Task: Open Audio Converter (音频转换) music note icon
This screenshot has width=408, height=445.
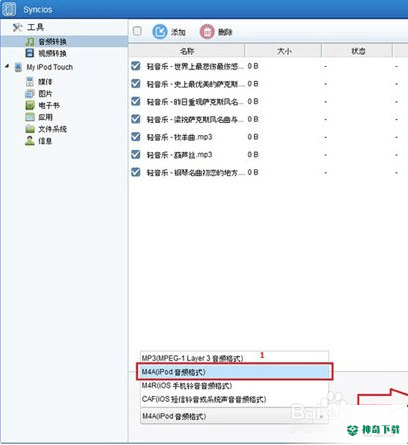Action: click(x=30, y=42)
